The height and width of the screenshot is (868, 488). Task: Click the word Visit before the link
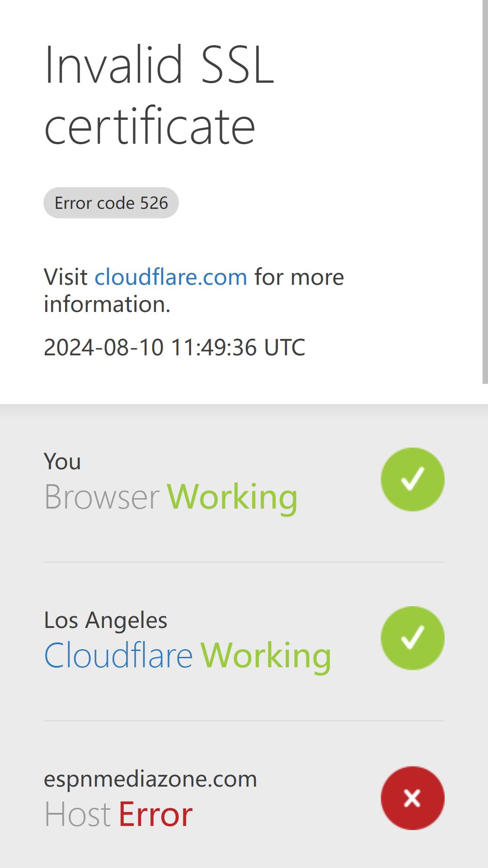[x=66, y=277]
